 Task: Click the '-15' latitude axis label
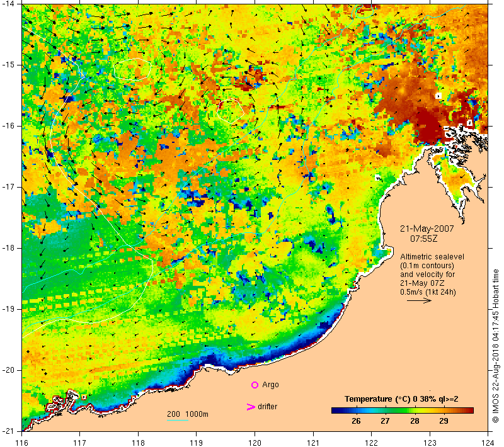8,65
